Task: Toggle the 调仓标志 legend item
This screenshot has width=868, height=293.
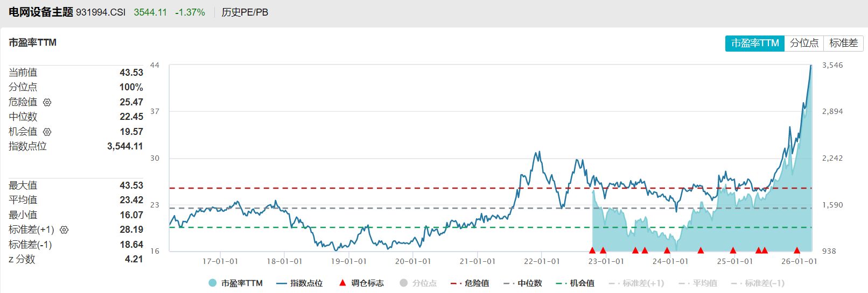Action: point(361,283)
